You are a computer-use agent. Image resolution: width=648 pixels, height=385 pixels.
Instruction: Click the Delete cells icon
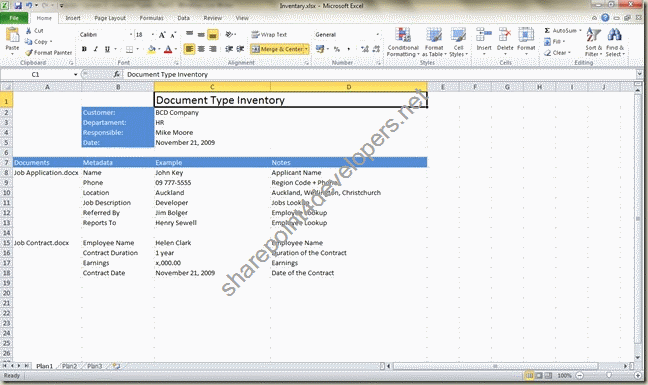pos(505,35)
